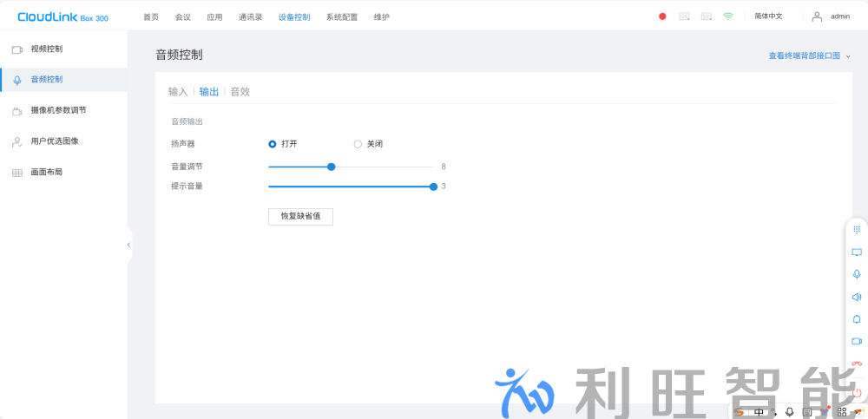Image resolution: width=868 pixels, height=419 pixels.
Task: Open the dial pad from floating toolbar
Action: 857,230
